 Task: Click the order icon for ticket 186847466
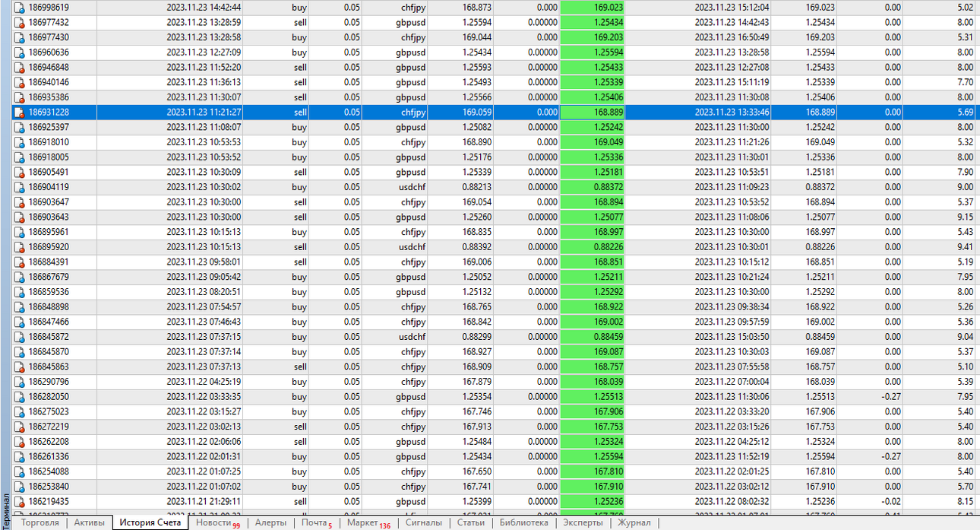point(19,322)
